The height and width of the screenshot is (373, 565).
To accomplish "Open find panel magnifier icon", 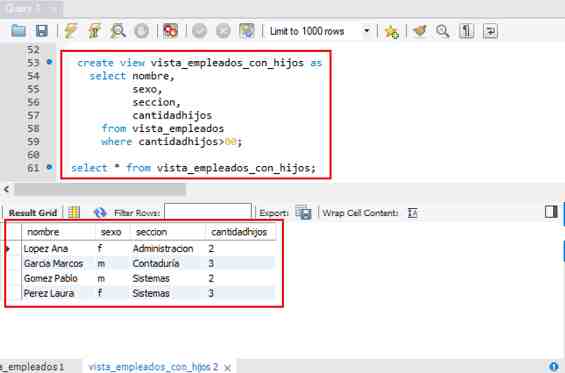I will coord(442,31).
